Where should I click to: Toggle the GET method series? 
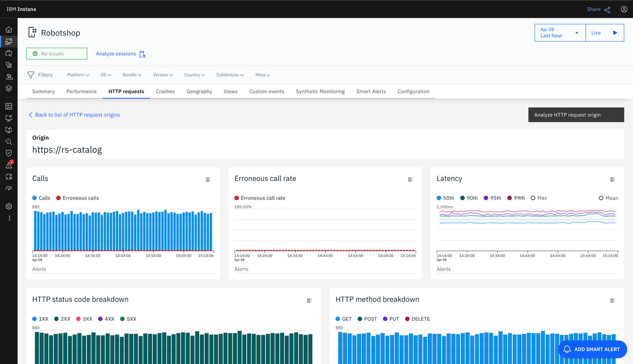pos(344,319)
